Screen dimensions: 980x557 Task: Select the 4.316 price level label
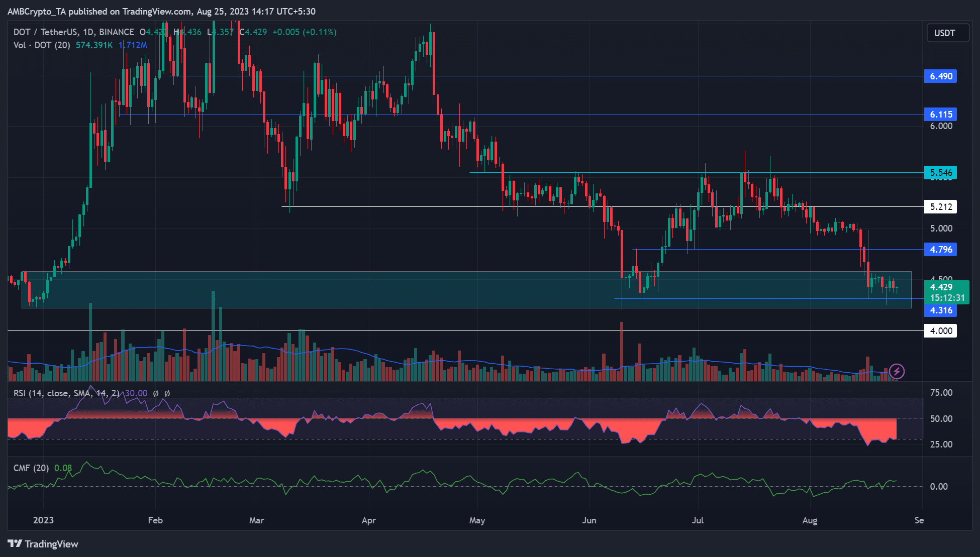pyautogui.click(x=940, y=310)
